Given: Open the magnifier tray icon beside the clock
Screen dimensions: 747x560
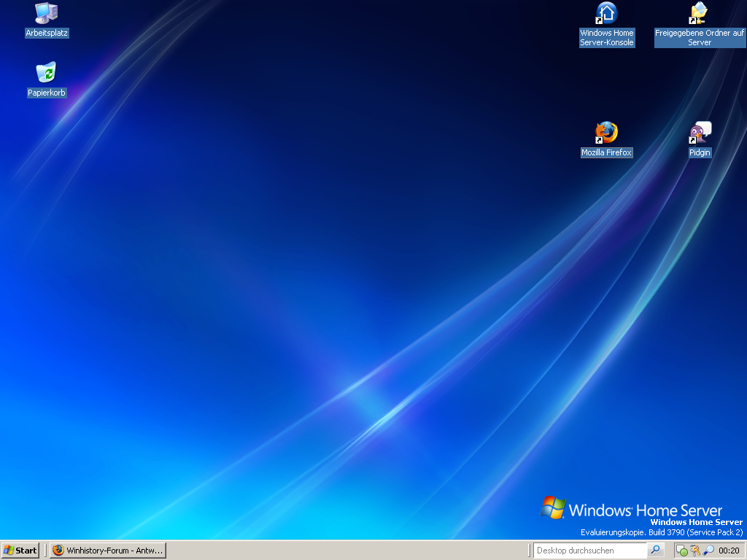Looking at the screenshot, I should (708, 551).
